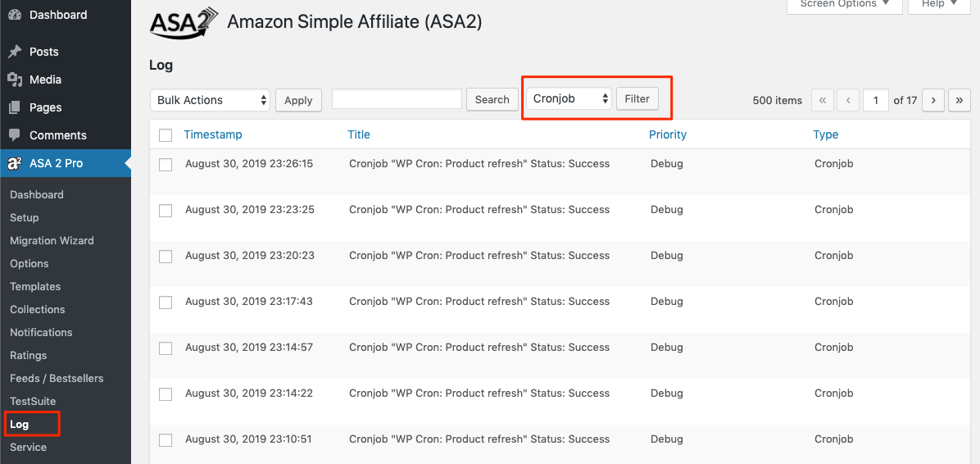Viewport: 980px width, 464px height.
Task: Check the row for timestamp 23:10:51
Action: pyautogui.click(x=166, y=440)
